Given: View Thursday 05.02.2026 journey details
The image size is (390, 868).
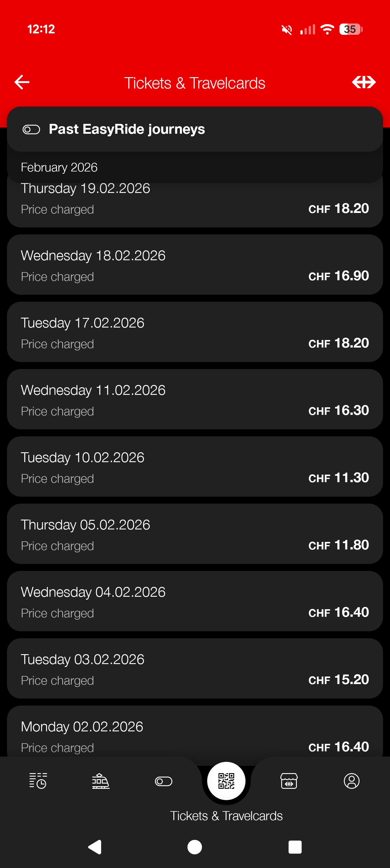Looking at the screenshot, I should click(195, 534).
